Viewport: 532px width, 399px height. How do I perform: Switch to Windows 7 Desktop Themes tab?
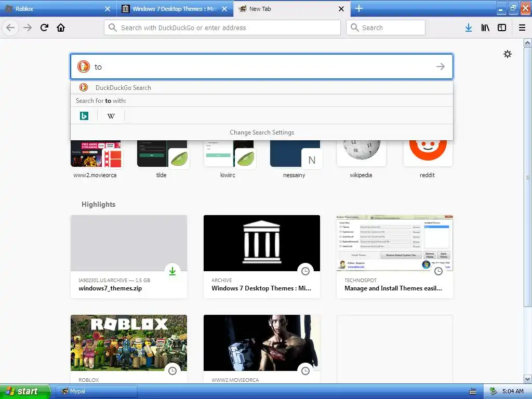click(x=175, y=9)
